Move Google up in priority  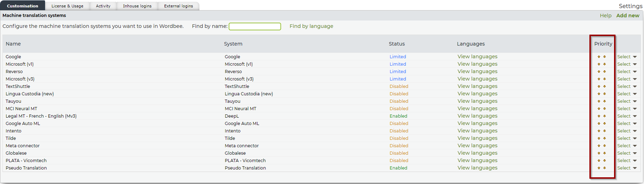(x=599, y=57)
